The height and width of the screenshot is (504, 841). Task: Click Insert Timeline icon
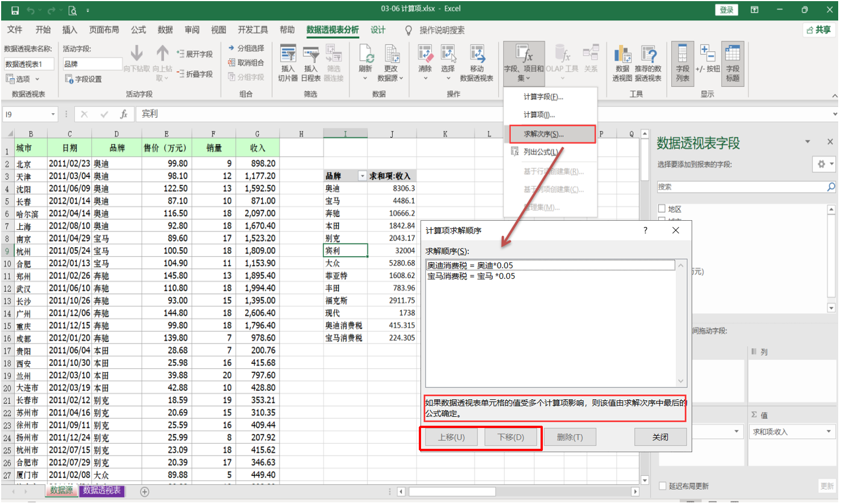click(x=311, y=54)
